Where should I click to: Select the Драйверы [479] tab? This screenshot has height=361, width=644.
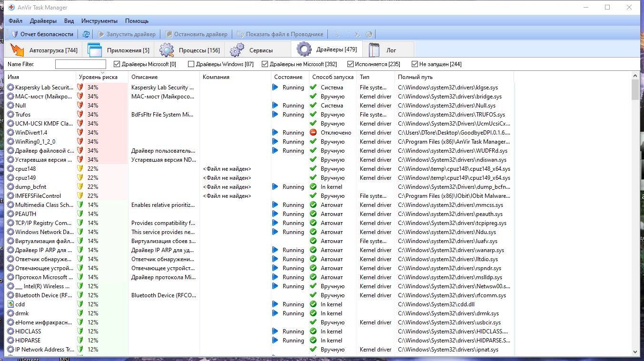coord(327,49)
